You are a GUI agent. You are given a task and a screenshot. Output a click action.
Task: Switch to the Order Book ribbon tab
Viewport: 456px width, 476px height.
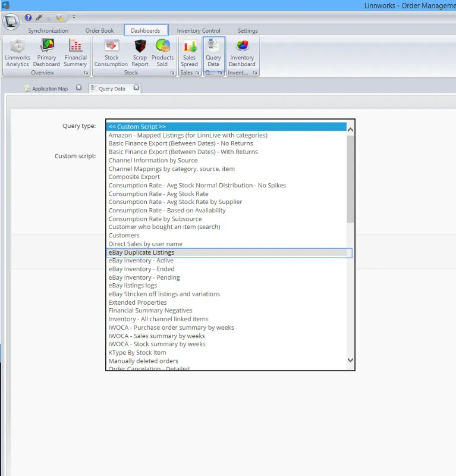99,31
